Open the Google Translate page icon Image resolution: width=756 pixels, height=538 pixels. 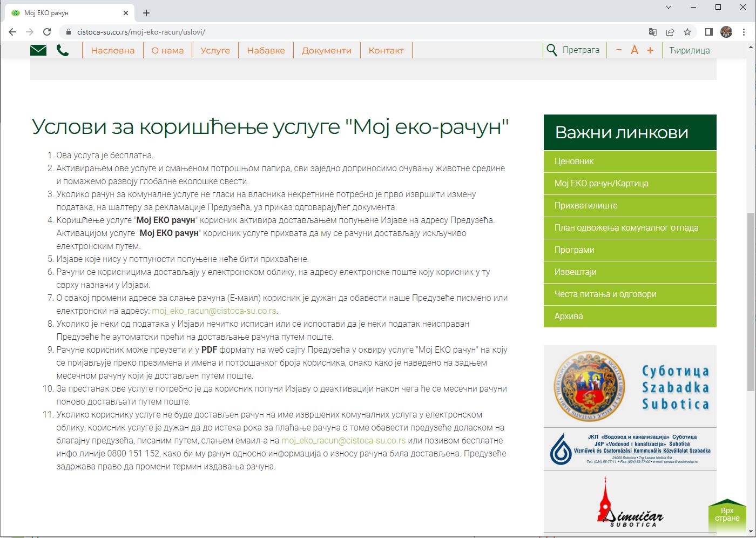tap(653, 32)
